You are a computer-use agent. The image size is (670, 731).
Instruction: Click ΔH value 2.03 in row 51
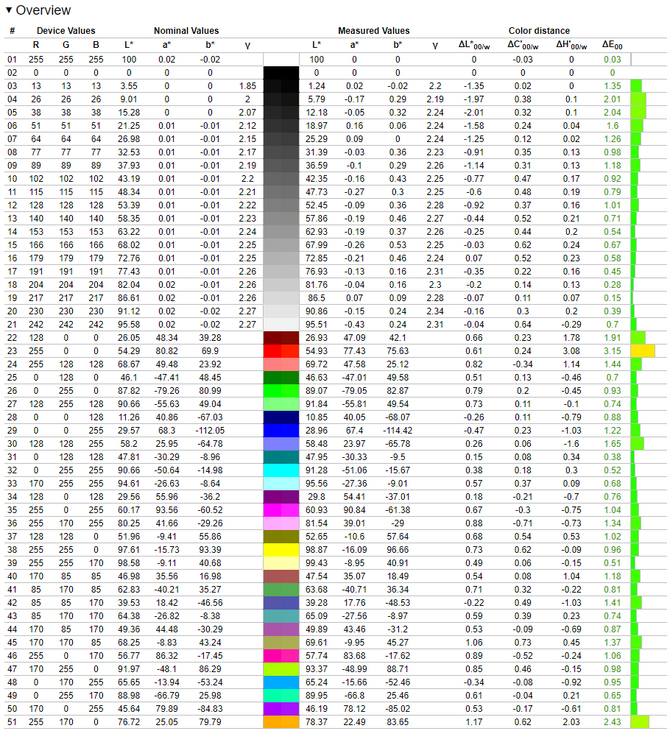tap(571, 722)
